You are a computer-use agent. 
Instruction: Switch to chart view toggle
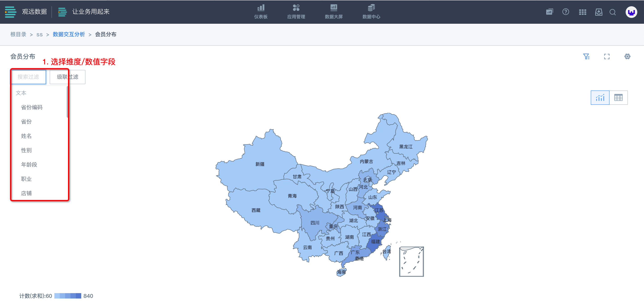click(600, 98)
